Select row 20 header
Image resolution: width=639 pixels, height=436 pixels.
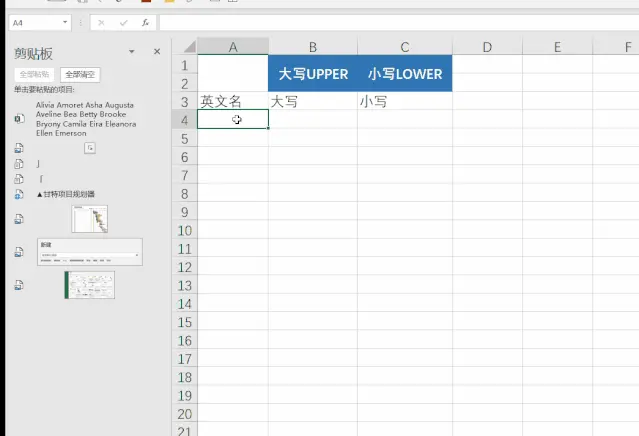coord(185,414)
